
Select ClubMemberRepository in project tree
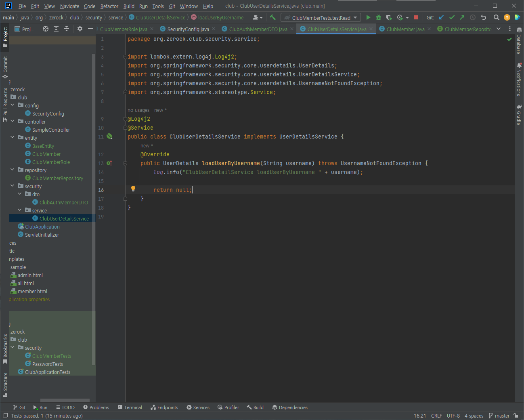tap(58, 178)
